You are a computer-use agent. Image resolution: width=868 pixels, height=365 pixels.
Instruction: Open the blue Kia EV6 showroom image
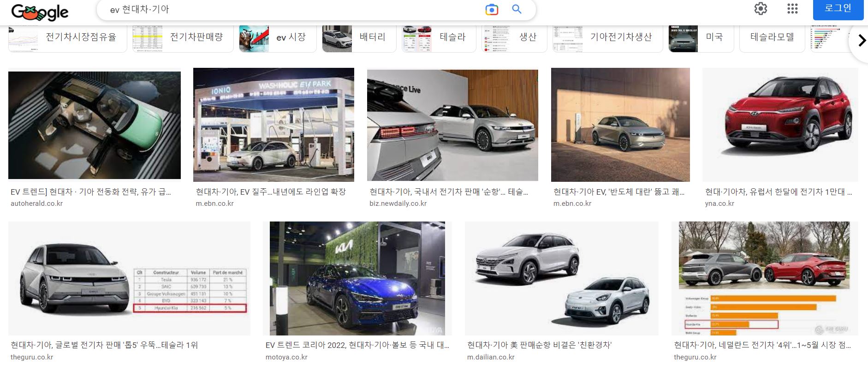pos(357,278)
